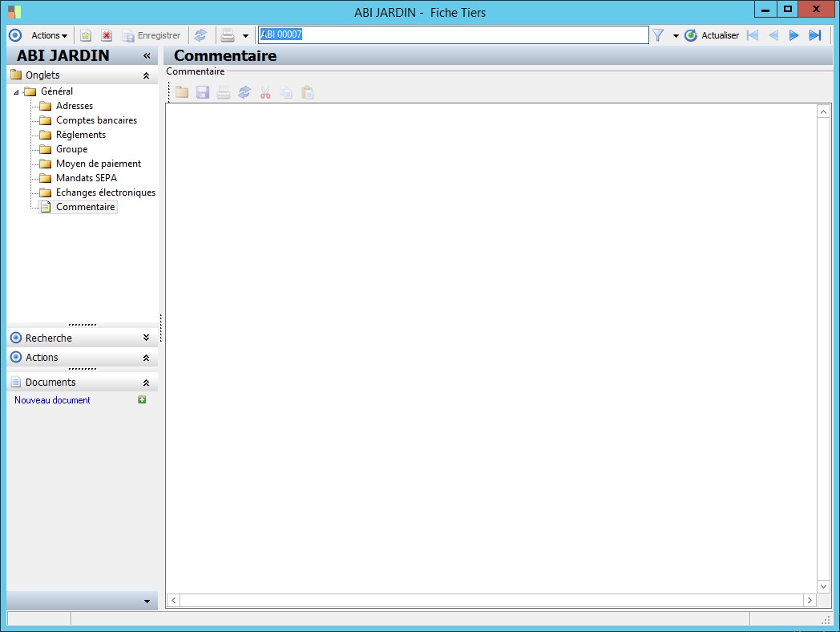The width and height of the screenshot is (840, 632).
Task: Open the filter dropdown arrow
Action: 676,36
